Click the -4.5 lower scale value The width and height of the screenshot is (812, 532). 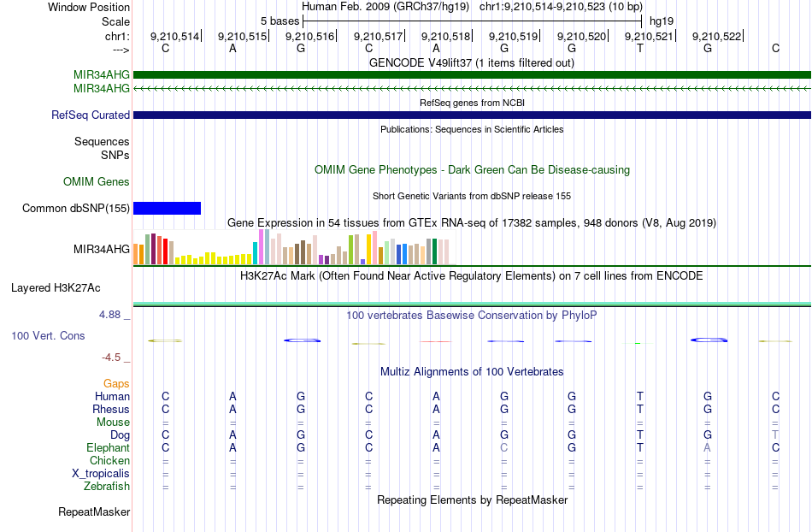[x=111, y=357]
